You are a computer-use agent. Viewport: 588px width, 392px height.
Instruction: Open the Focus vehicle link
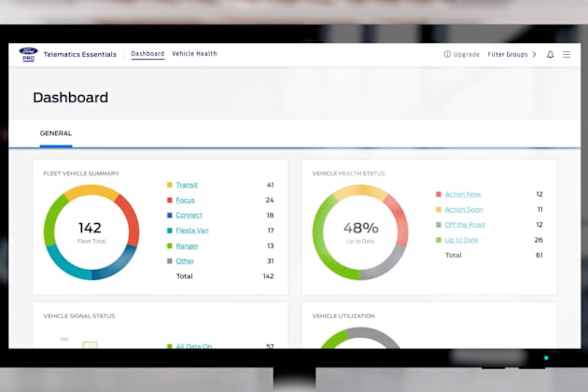[185, 200]
